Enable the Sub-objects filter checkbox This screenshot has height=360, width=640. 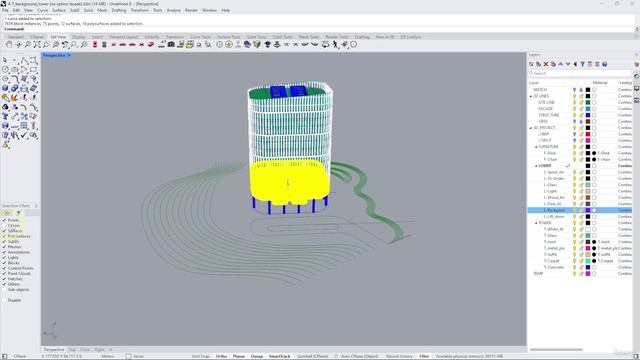point(4,289)
